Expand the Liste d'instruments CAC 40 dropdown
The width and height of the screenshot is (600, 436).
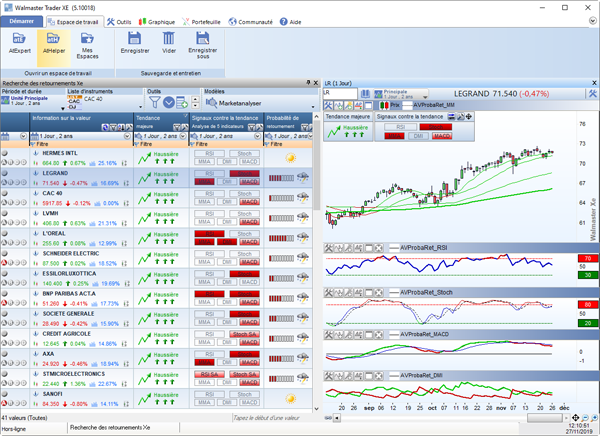click(140, 107)
